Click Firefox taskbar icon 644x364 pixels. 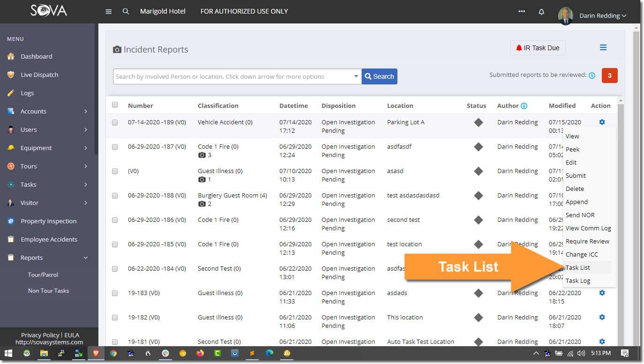point(200,353)
